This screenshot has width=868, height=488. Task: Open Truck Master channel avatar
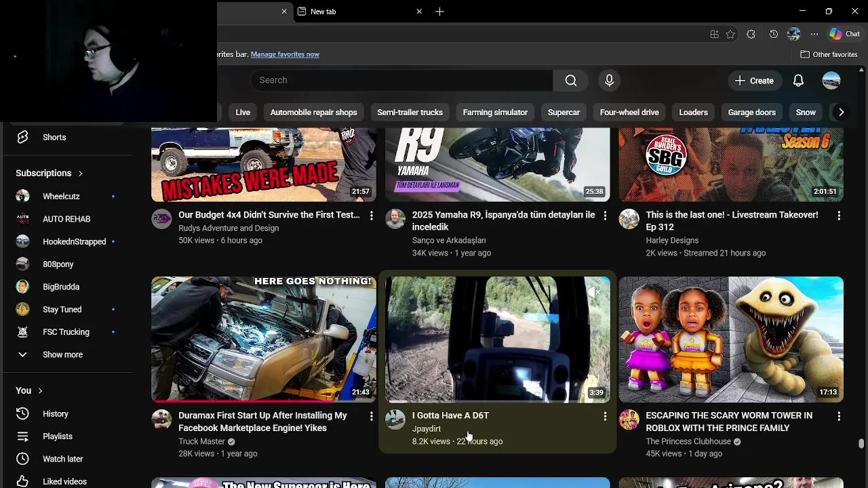point(161,420)
